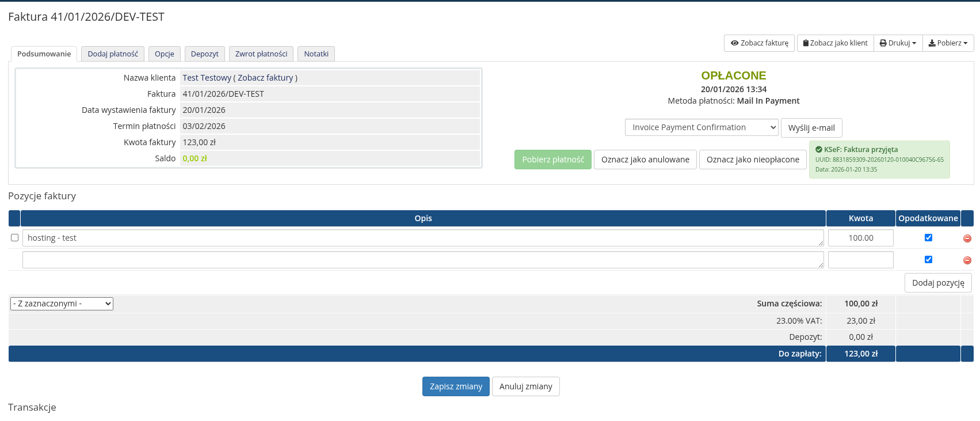The height and width of the screenshot is (421, 980).
Task: Click Oznacz jako nieopłacone button
Action: 752,160
